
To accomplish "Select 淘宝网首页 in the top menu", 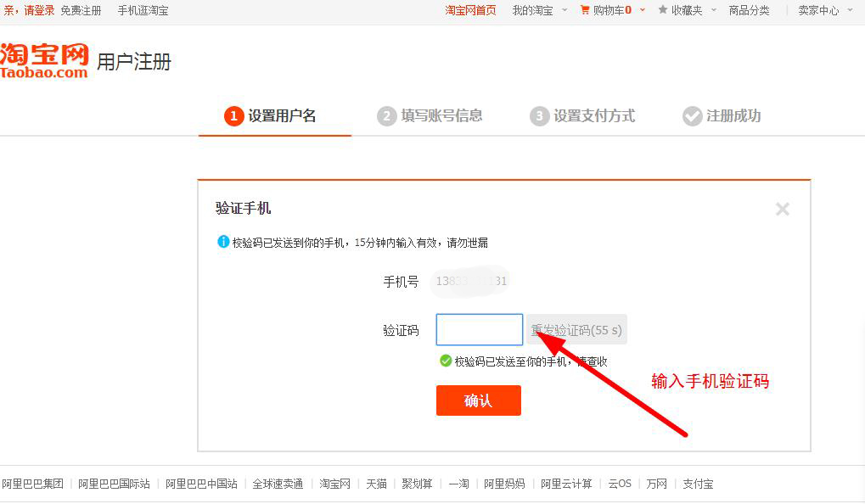I will pyautogui.click(x=470, y=12).
